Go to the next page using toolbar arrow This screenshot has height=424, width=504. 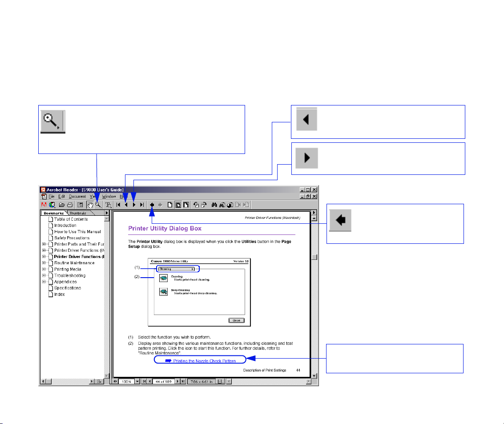(134, 205)
